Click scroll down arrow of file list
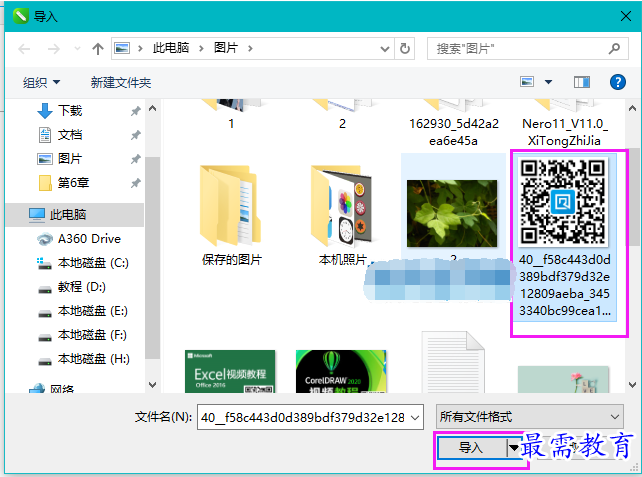Image resolution: width=642 pixels, height=477 pixels. click(632, 385)
